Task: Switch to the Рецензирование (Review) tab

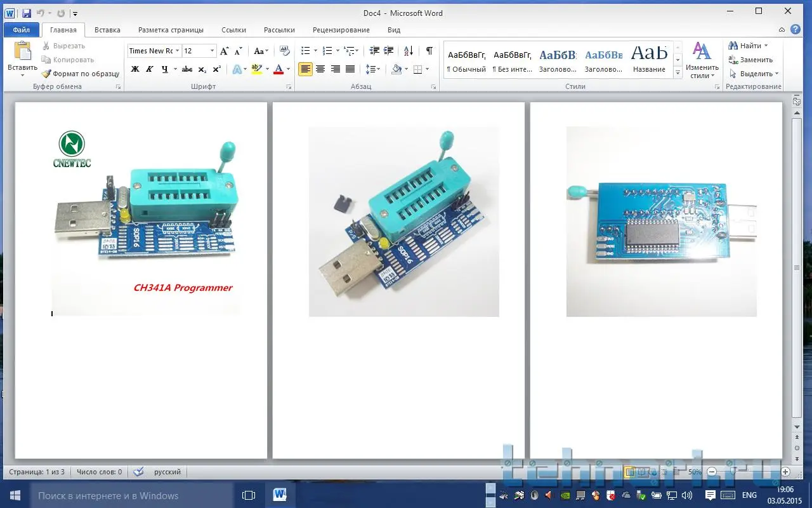Action: (x=341, y=30)
